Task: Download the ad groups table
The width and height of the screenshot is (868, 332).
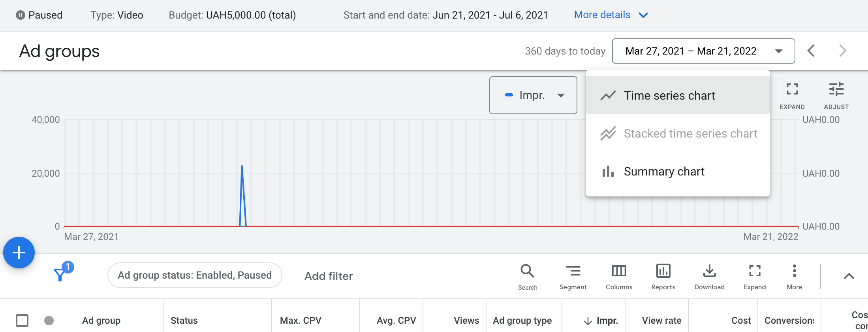Action: [709, 276]
